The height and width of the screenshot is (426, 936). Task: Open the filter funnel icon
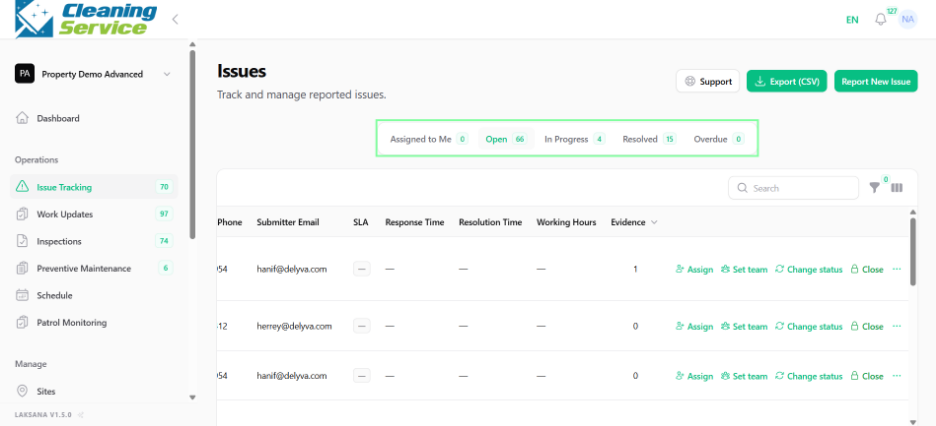(875, 188)
